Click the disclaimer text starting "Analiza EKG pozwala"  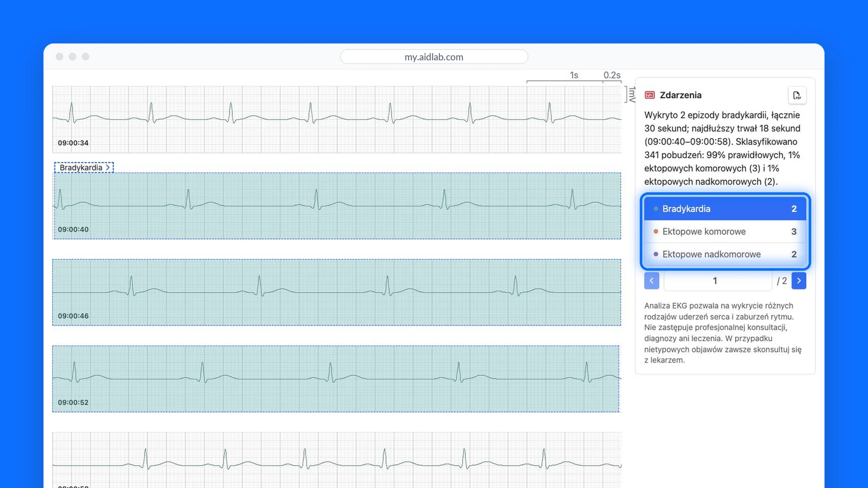723,333
